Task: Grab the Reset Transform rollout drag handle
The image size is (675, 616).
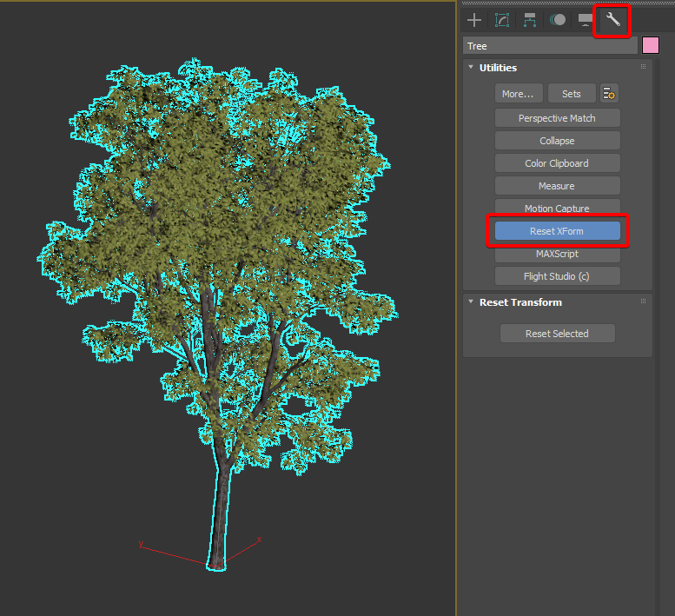Action: click(644, 301)
